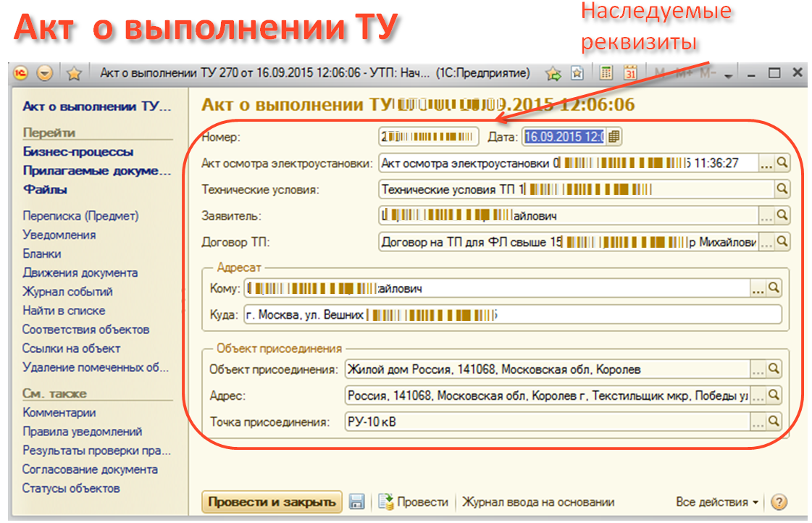Click into the Куда address field
Screen dimensions: 812x523
(637, 314)
